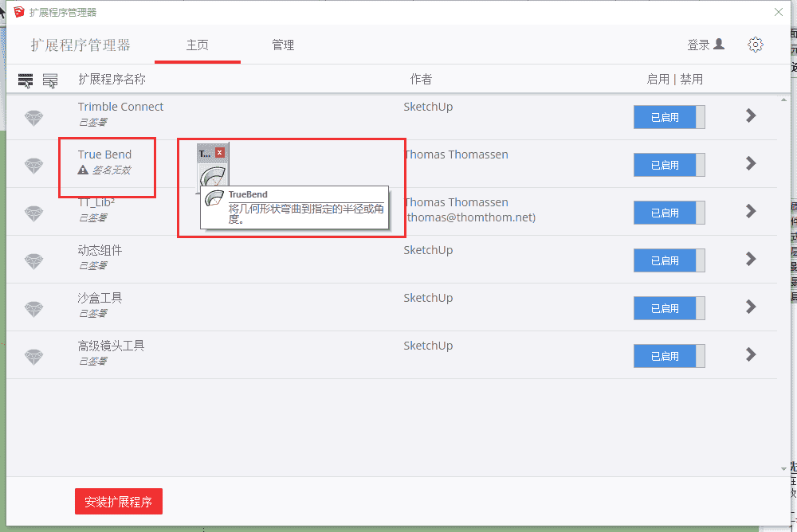Select the 沙盒工具 extension name
The width and height of the screenshot is (797, 532).
click(x=100, y=298)
